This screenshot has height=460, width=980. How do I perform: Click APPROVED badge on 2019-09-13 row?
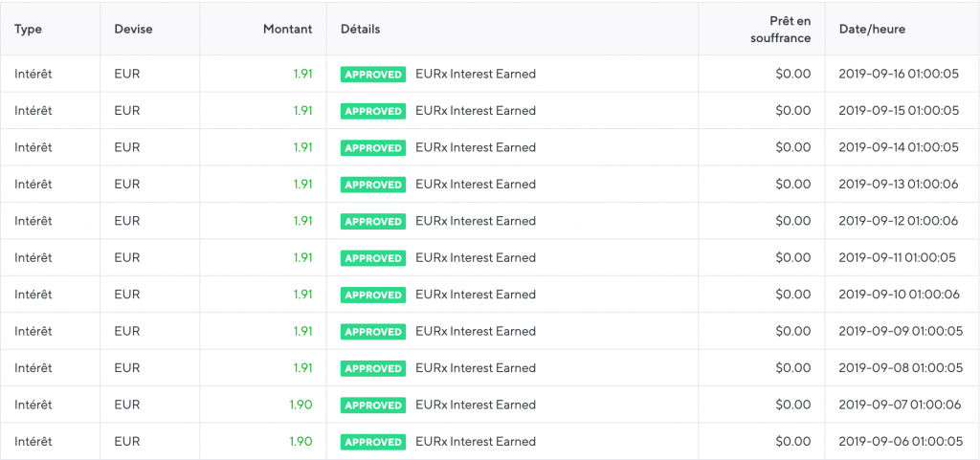click(x=373, y=185)
